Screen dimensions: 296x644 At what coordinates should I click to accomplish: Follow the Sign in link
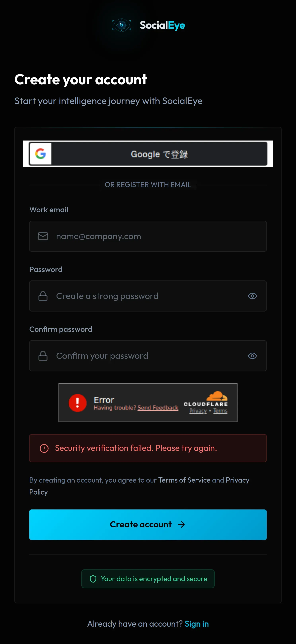click(x=197, y=624)
